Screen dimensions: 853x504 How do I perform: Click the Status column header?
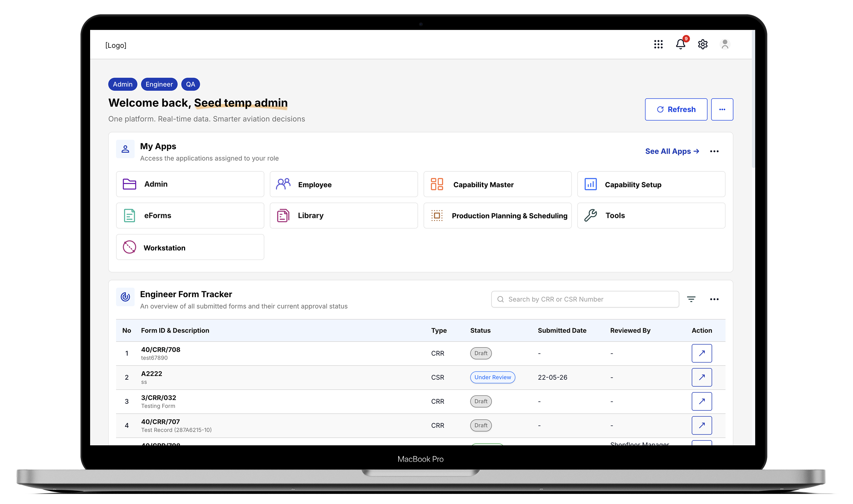pos(480,330)
